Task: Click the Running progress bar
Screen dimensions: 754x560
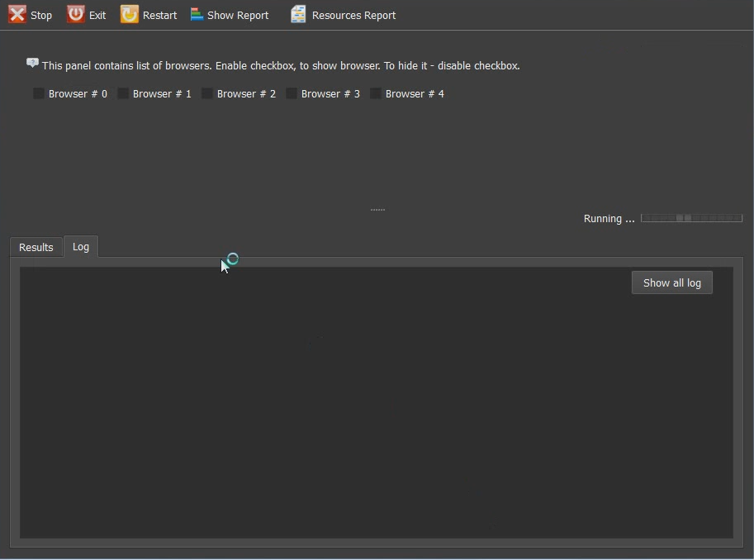Action: (691, 218)
